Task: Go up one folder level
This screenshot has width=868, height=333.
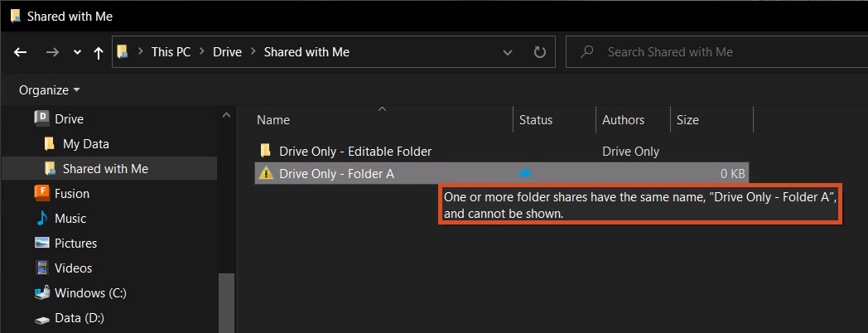Action: click(99, 52)
